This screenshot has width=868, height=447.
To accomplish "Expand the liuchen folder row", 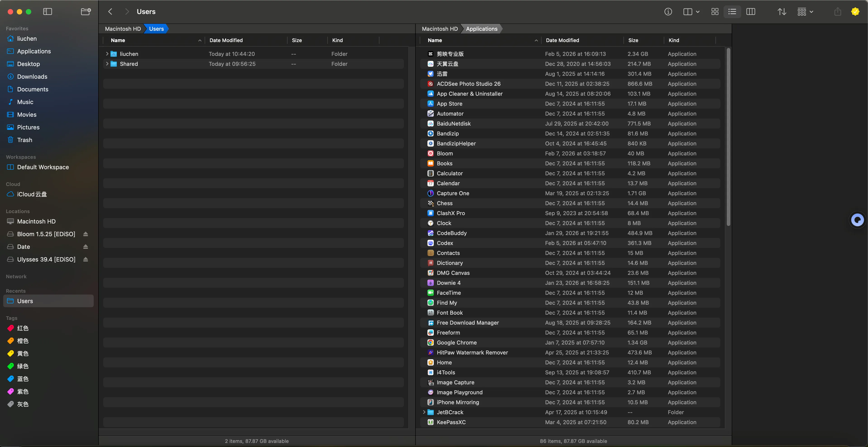I will pyautogui.click(x=107, y=54).
